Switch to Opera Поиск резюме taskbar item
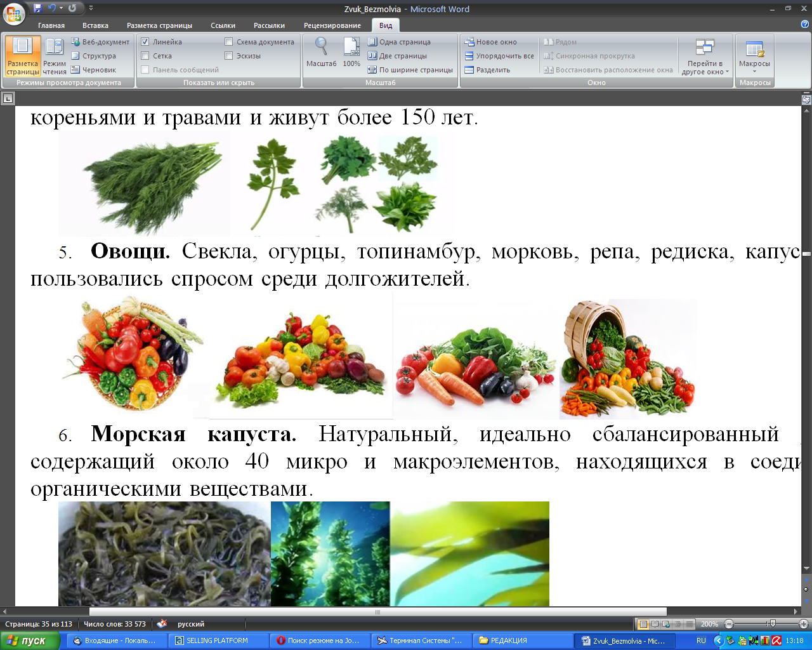Viewport: 812px width, 650px height. 319,640
